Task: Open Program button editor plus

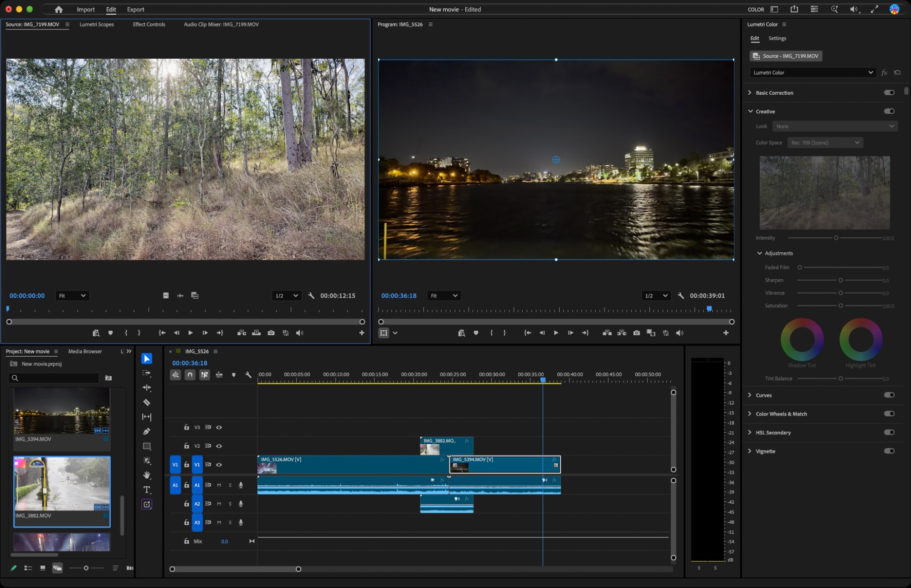Action: click(726, 333)
